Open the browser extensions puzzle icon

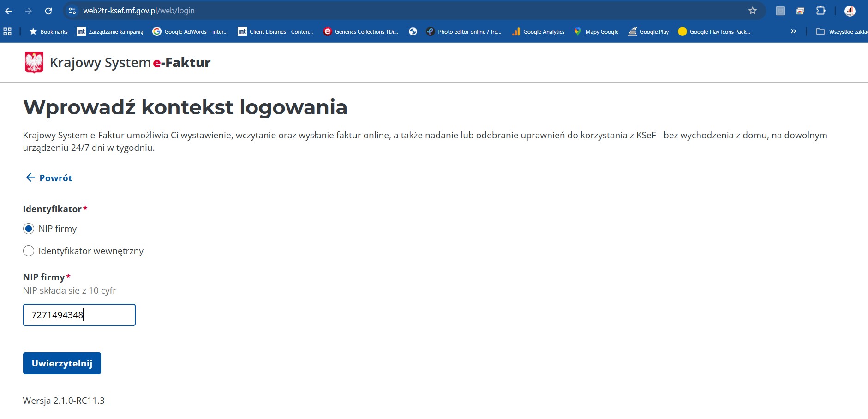(820, 11)
